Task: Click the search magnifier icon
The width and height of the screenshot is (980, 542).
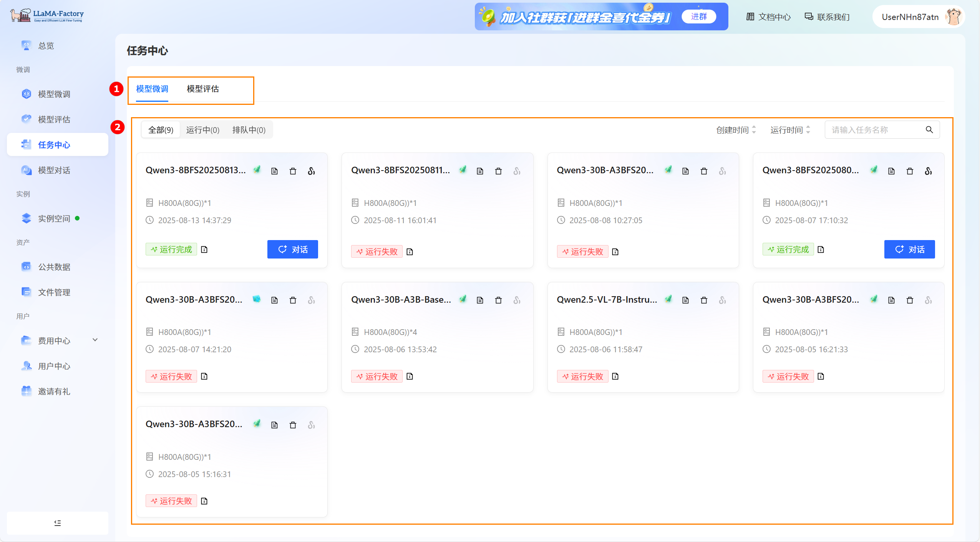Action: pos(929,130)
